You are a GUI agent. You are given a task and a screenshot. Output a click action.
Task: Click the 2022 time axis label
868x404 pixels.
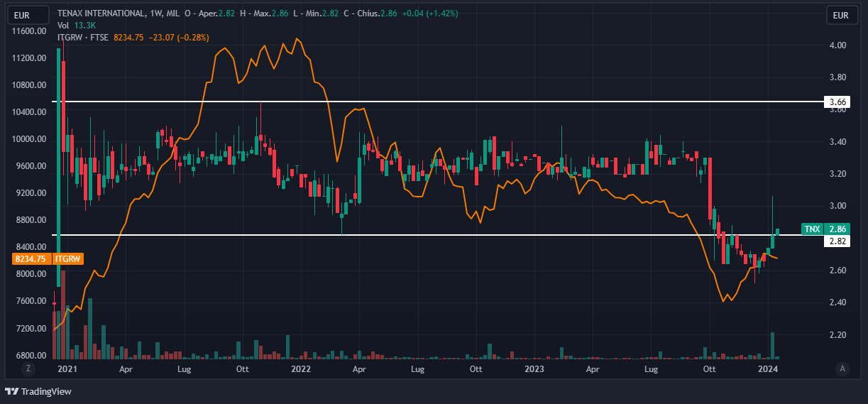click(301, 369)
